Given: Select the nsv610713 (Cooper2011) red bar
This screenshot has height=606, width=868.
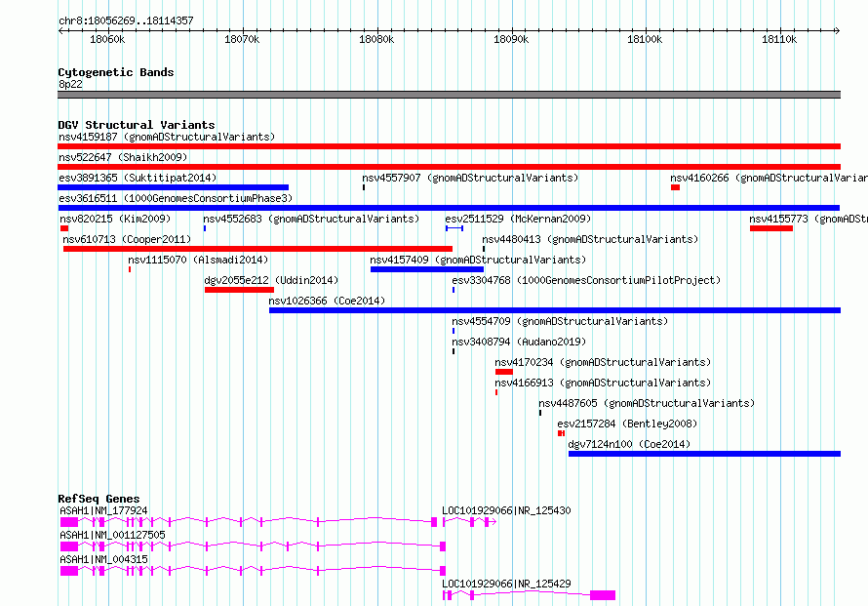Looking at the screenshot, I should pyautogui.click(x=258, y=249).
